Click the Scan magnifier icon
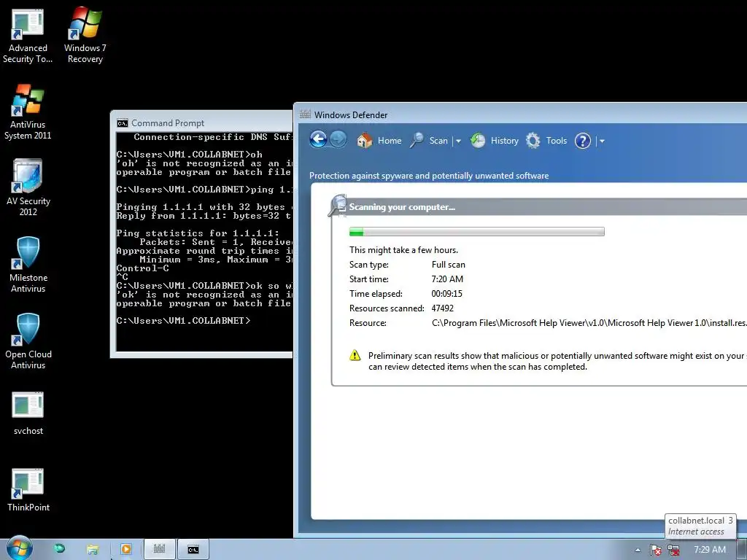This screenshot has width=747, height=560. click(x=417, y=141)
